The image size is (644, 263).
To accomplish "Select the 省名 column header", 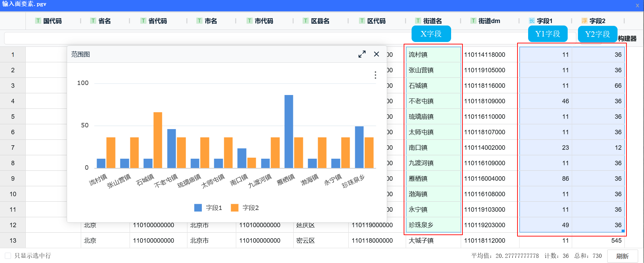I will (105, 21).
